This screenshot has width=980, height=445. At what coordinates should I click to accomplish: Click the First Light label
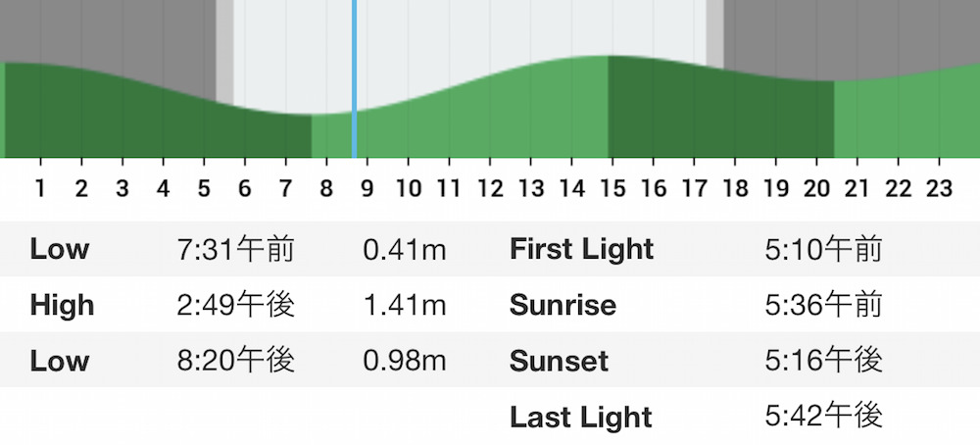582,249
